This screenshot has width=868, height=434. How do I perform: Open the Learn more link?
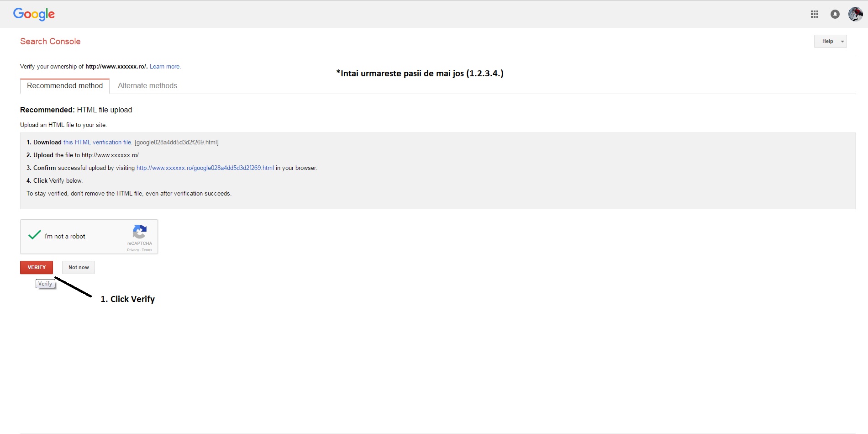[165, 67]
